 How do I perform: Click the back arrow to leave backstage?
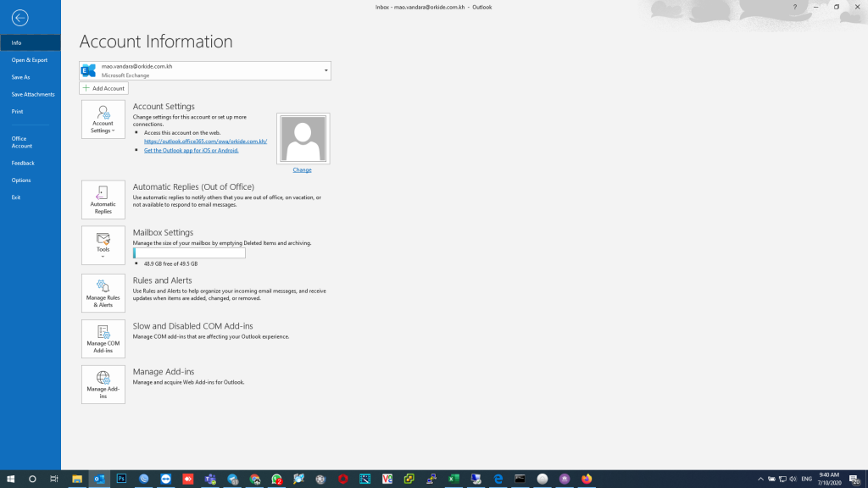click(19, 18)
